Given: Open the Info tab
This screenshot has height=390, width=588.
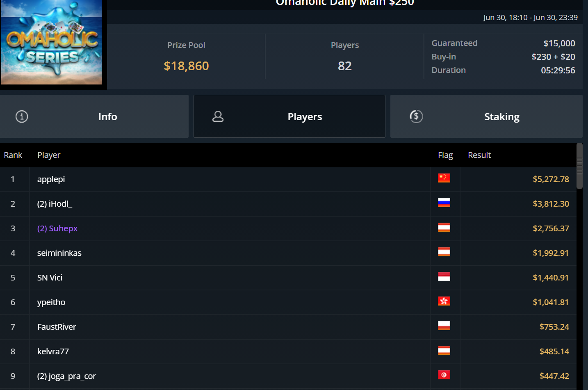Looking at the screenshot, I should pyautogui.click(x=94, y=116).
